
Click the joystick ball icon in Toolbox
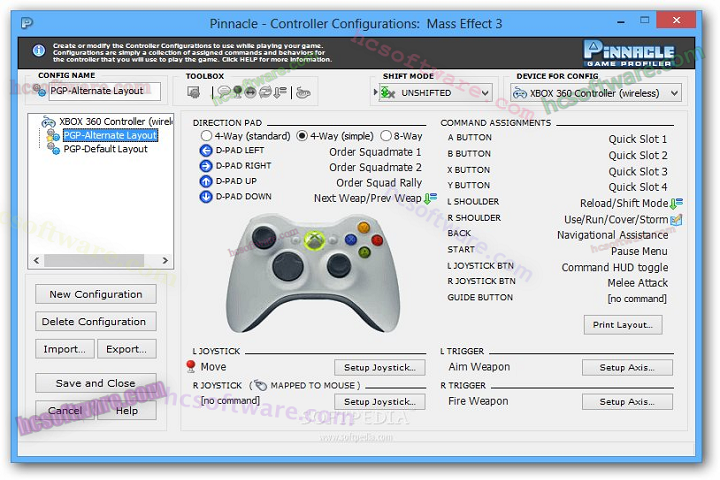click(x=237, y=92)
